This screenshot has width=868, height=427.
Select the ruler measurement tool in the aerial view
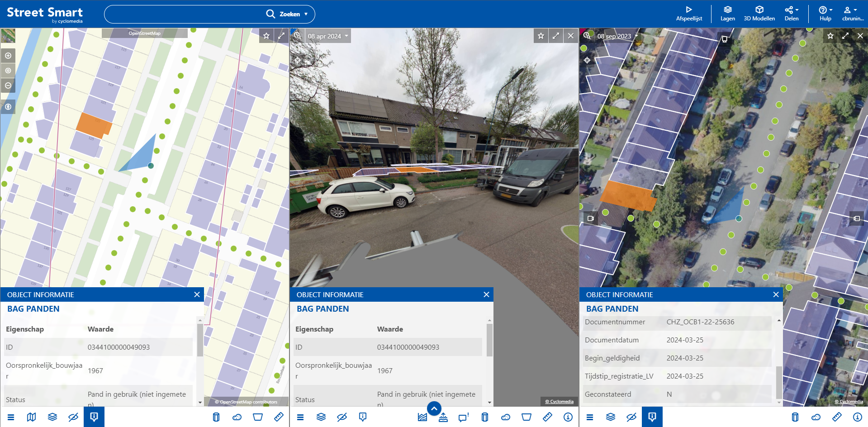click(836, 417)
